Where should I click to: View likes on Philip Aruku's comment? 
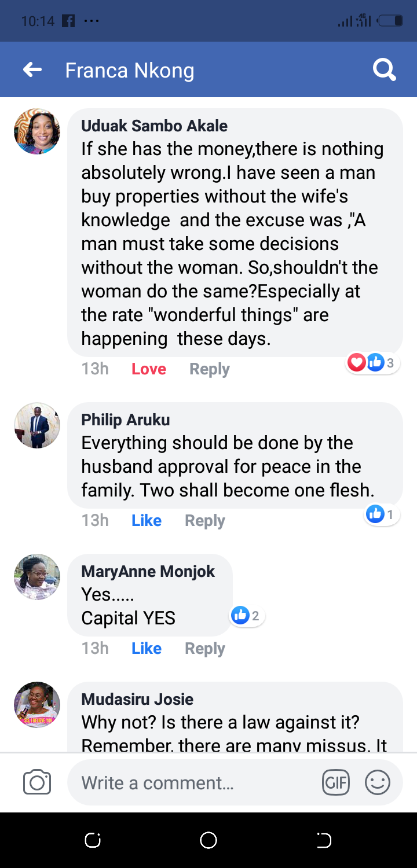tap(382, 514)
